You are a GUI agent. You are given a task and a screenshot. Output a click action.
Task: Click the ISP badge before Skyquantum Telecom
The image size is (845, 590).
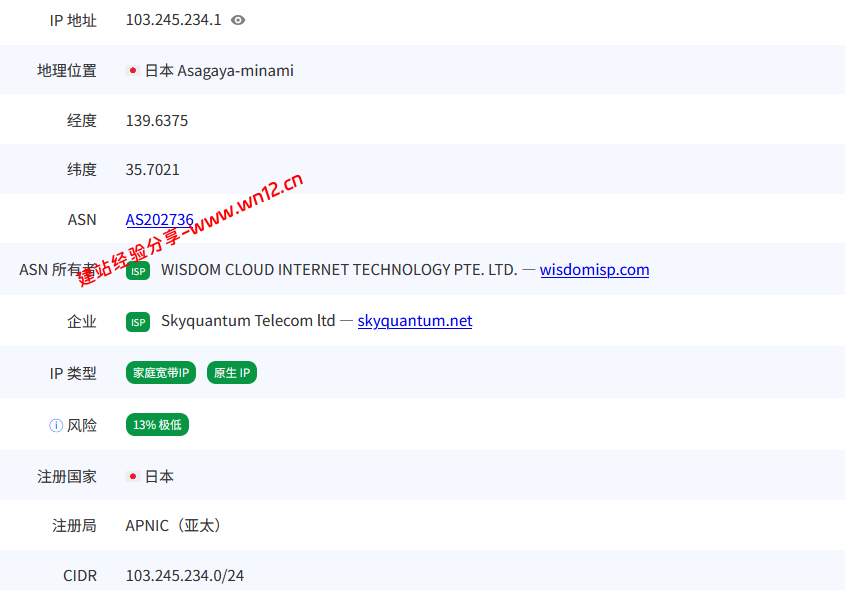click(x=138, y=322)
